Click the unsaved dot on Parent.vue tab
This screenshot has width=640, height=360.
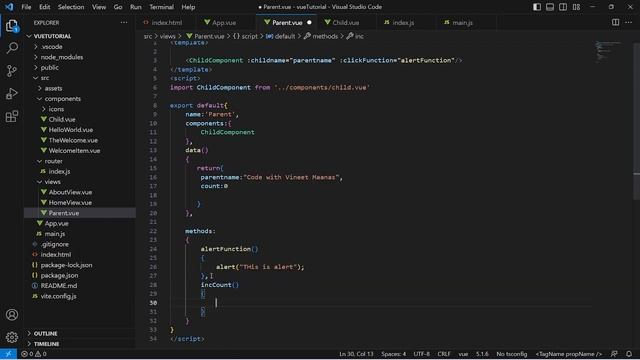[x=309, y=23]
